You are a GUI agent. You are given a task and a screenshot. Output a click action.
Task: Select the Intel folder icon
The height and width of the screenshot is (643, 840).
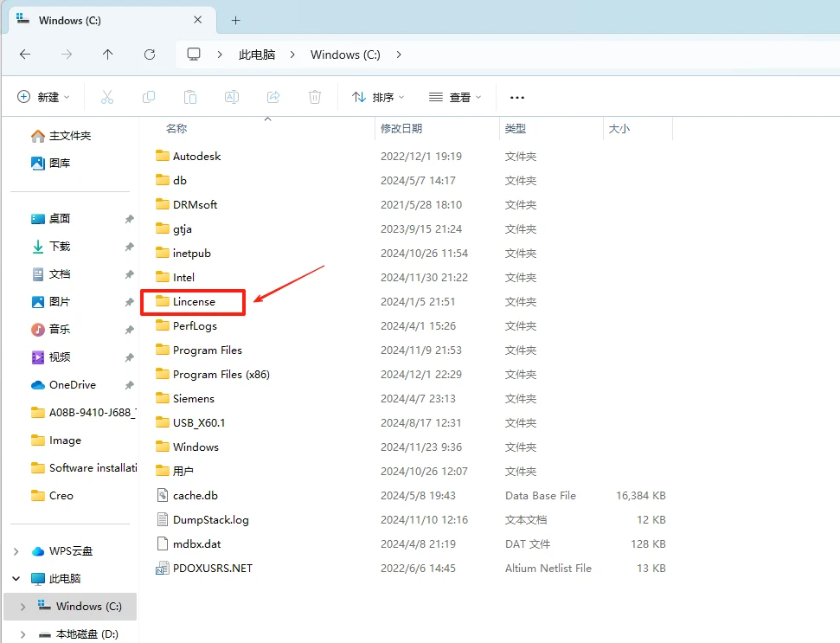[x=163, y=277]
